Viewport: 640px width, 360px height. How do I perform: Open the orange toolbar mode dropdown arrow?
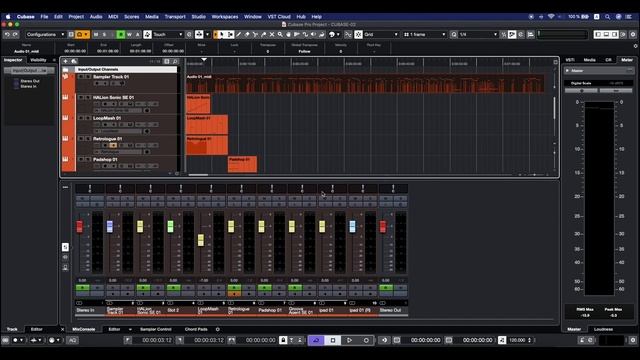86,35
